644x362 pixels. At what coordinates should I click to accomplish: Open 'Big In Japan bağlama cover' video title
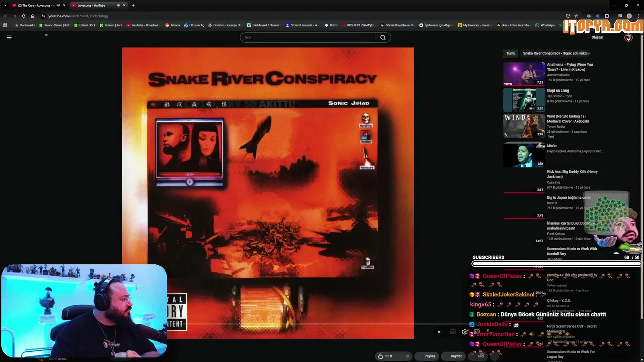(569, 197)
